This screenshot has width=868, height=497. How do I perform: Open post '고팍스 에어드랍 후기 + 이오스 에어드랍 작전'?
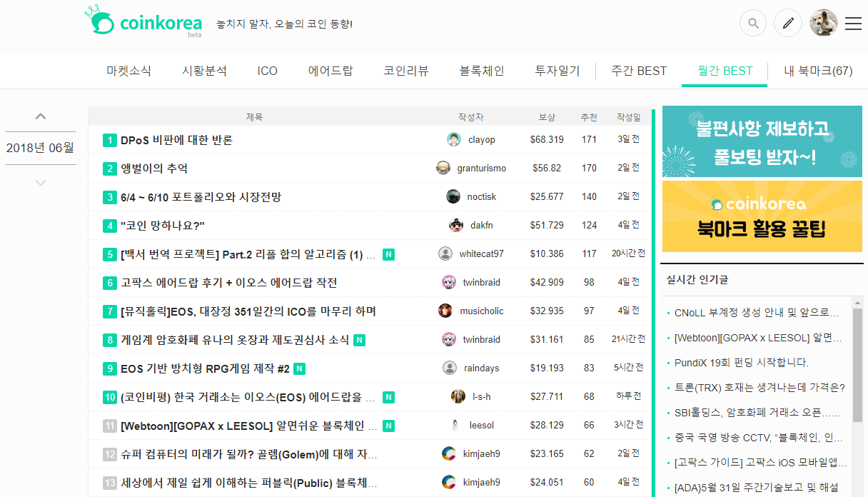[x=229, y=283]
